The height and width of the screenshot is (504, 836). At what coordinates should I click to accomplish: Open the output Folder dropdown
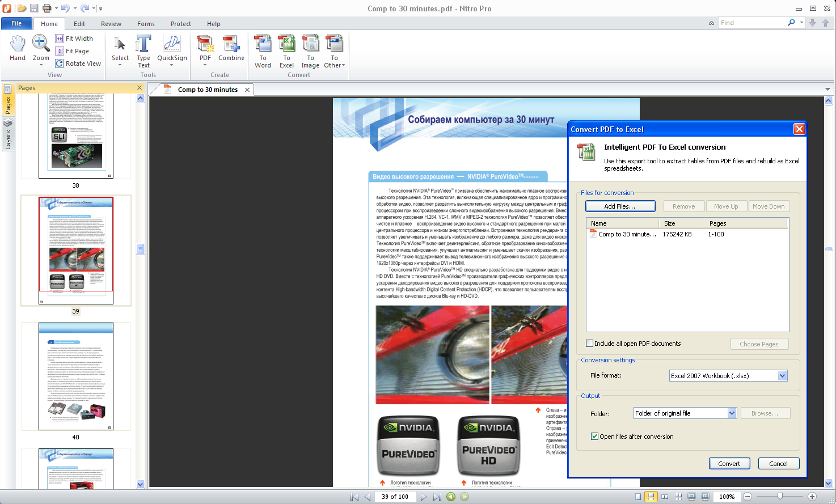[x=732, y=413]
